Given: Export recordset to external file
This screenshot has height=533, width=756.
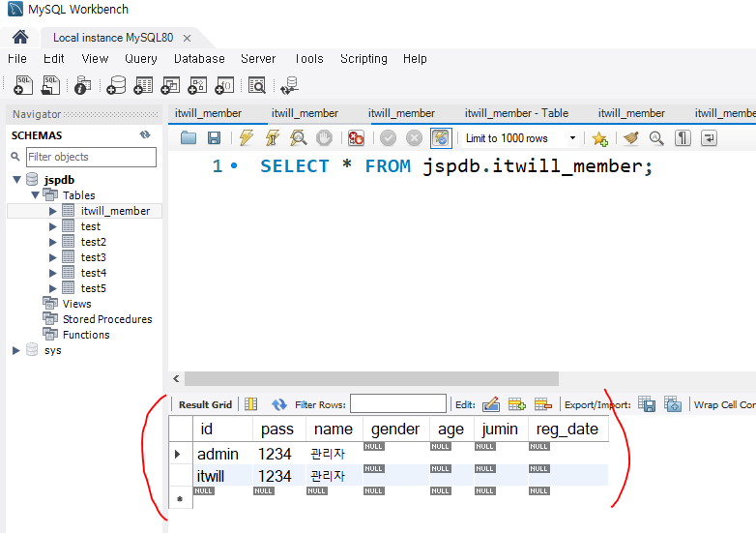Looking at the screenshot, I should [647, 404].
